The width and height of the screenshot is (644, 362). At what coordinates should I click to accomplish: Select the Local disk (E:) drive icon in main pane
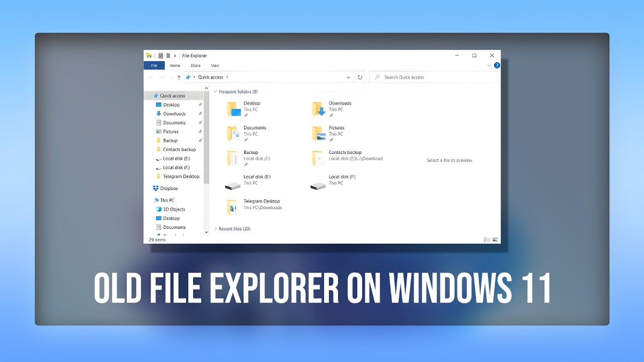tap(233, 186)
